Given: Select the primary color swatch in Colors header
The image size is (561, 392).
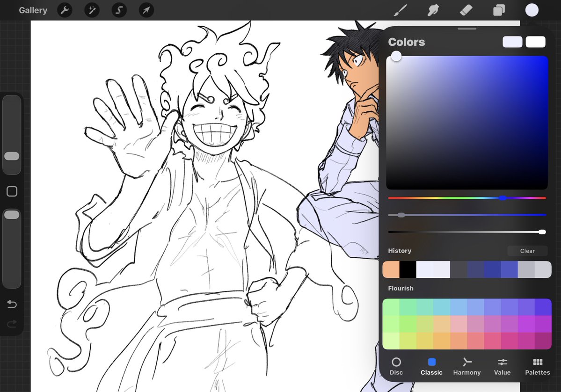Looking at the screenshot, I should (x=512, y=42).
